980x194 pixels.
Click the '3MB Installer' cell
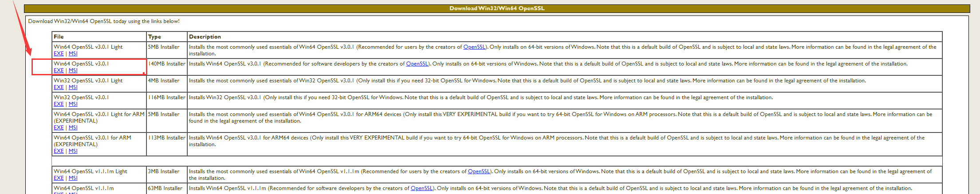tap(164, 171)
